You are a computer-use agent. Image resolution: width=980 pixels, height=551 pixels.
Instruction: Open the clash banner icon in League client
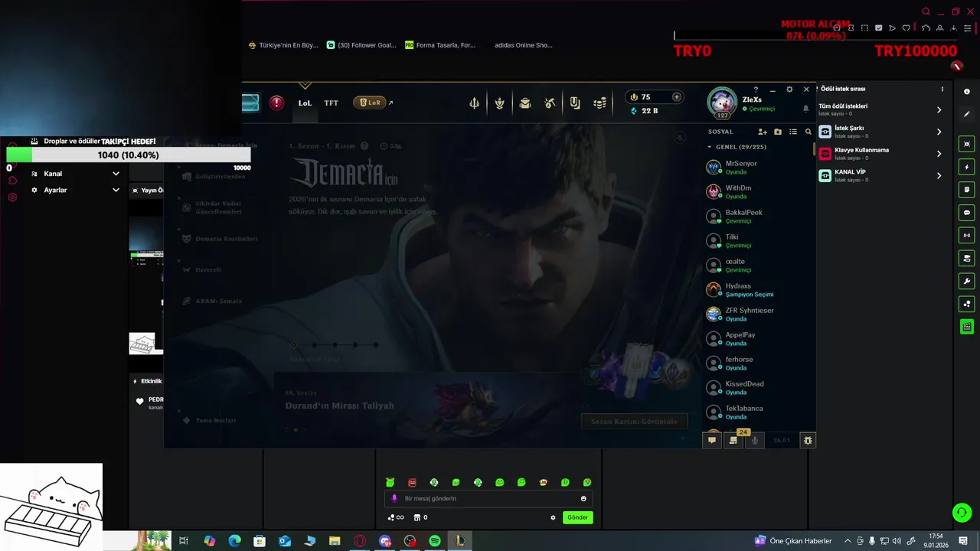coord(575,103)
